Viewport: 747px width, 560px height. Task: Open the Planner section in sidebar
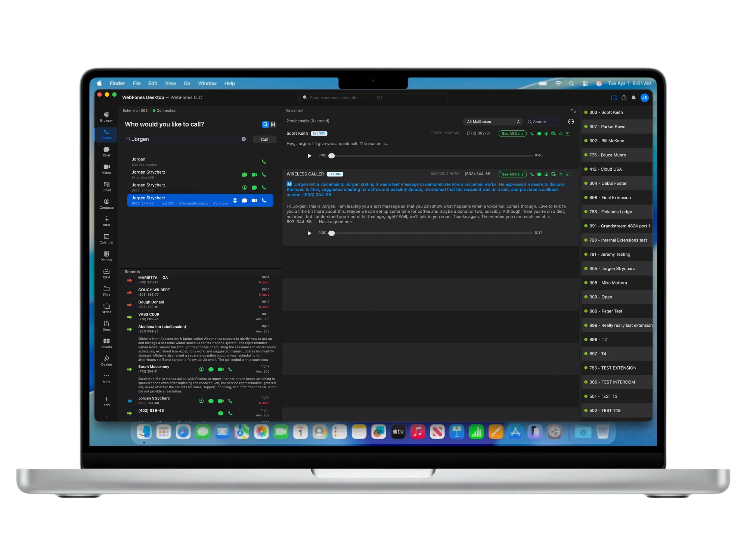pos(106,256)
